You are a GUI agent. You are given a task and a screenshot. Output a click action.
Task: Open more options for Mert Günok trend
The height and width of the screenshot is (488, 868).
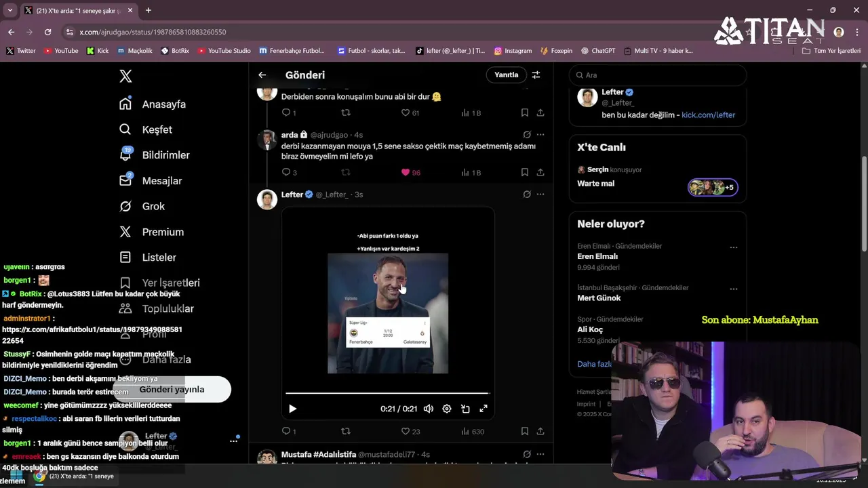click(x=733, y=289)
